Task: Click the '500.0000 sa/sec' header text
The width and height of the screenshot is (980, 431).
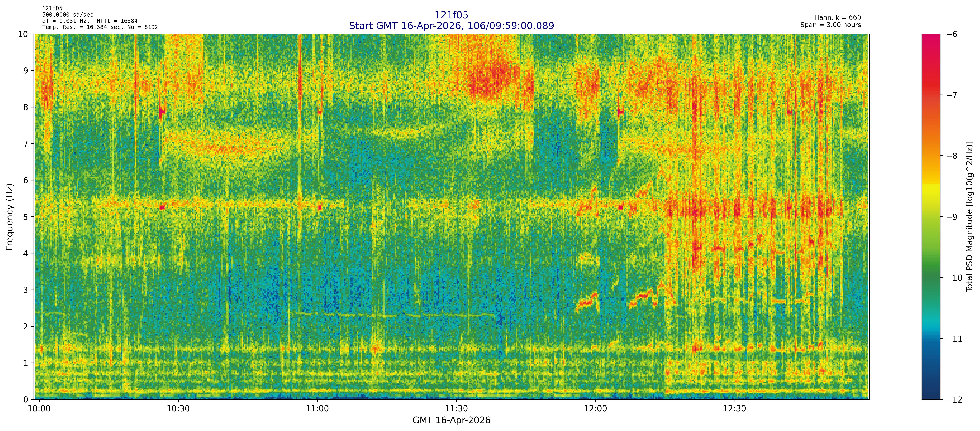Action: click(67, 15)
